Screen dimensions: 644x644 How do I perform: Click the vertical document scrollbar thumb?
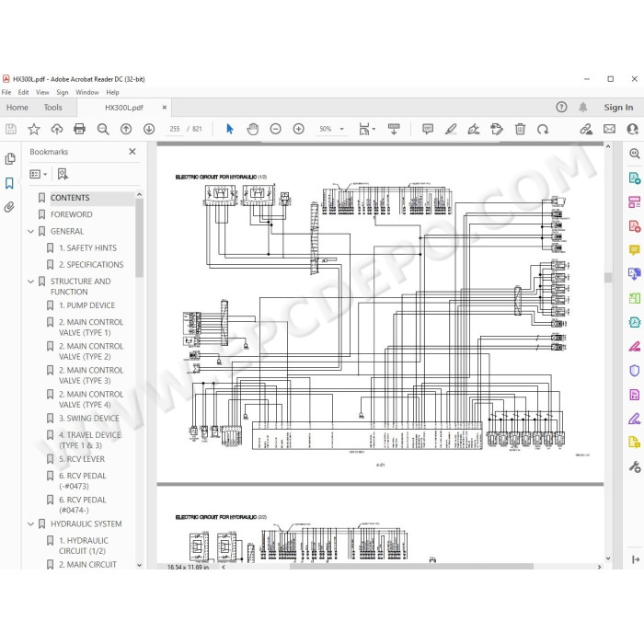point(608,277)
